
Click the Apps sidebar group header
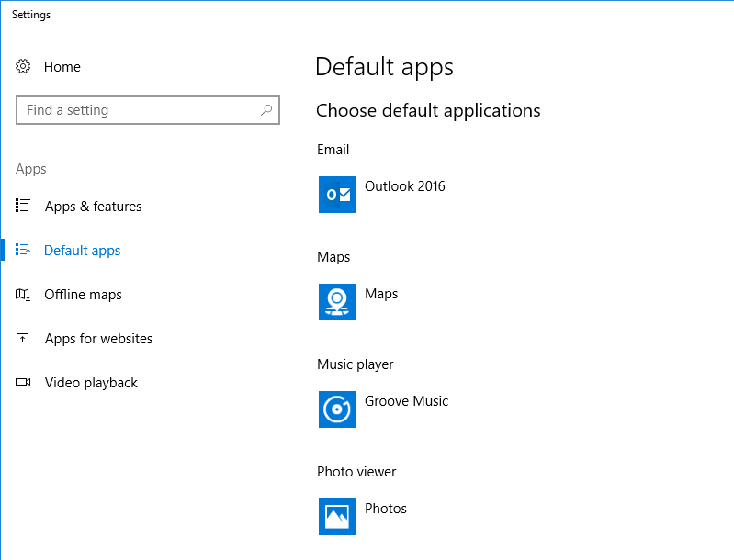pyautogui.click(x=31, y=169)
